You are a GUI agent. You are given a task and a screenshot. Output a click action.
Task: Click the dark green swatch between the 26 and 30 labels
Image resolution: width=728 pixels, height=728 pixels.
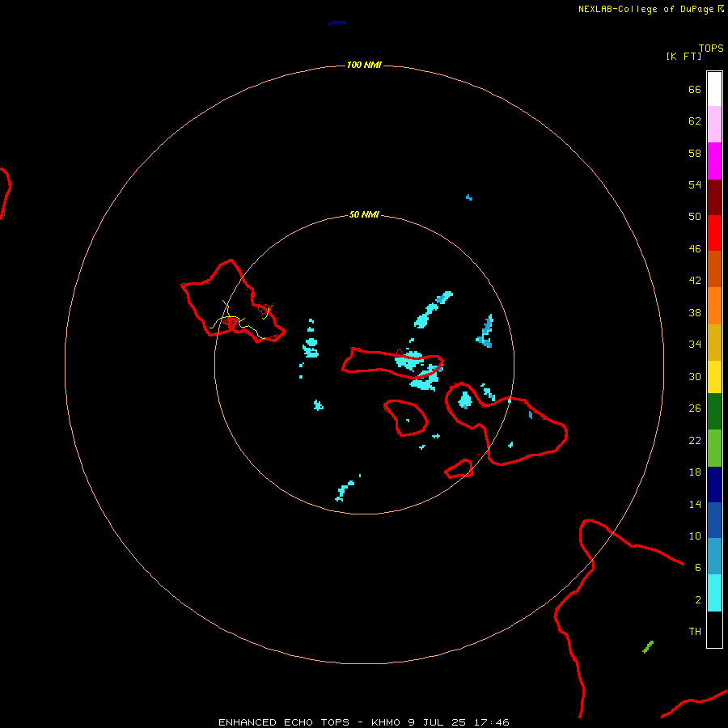(x=714, y=412)
